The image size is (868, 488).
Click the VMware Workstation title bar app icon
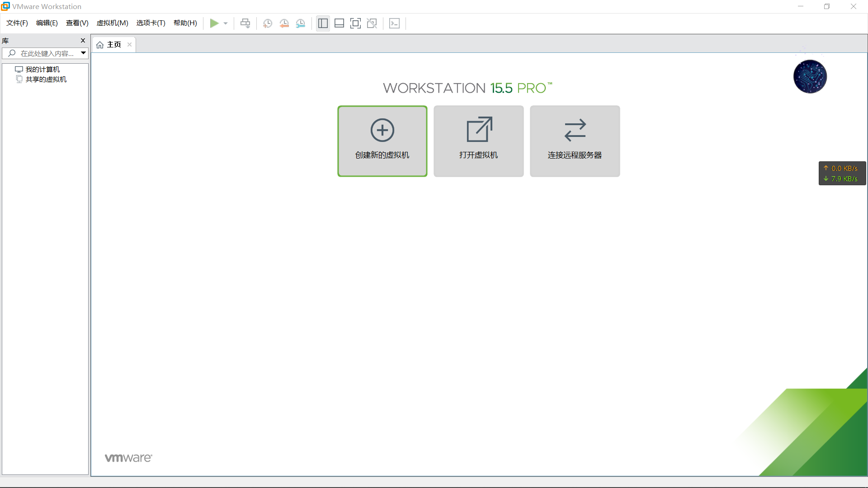pos(5,6)
